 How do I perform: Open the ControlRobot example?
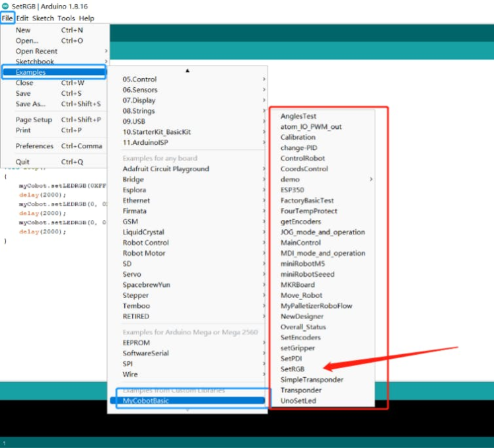click(x=322, y=159)
